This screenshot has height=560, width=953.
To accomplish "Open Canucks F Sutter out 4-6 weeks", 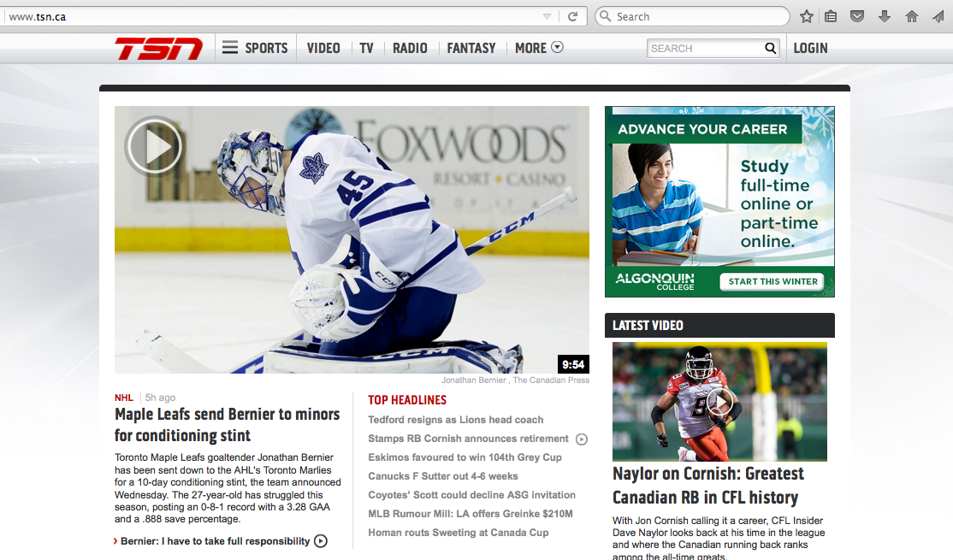I will coord(443,476).
